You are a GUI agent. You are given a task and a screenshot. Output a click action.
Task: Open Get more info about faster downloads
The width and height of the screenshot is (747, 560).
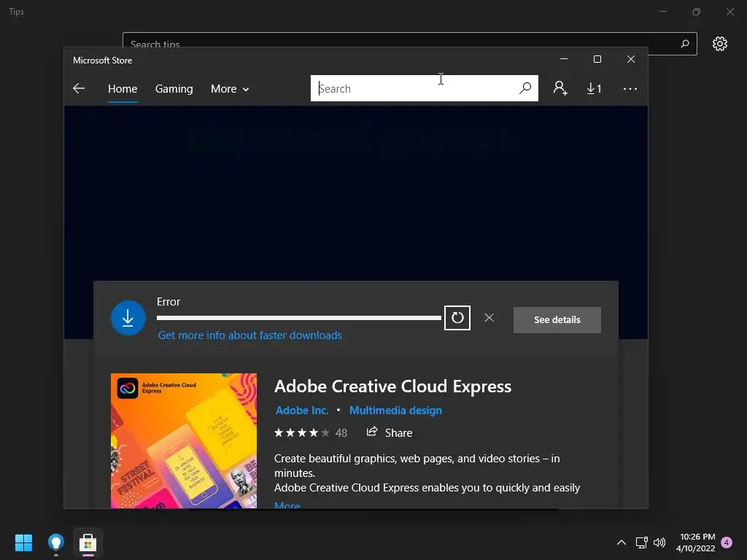point(249,335)
